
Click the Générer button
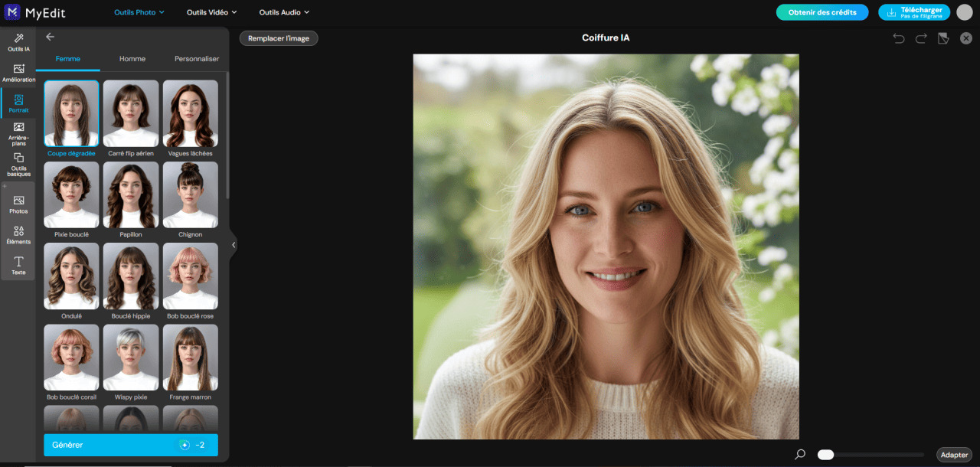[130, 444]
